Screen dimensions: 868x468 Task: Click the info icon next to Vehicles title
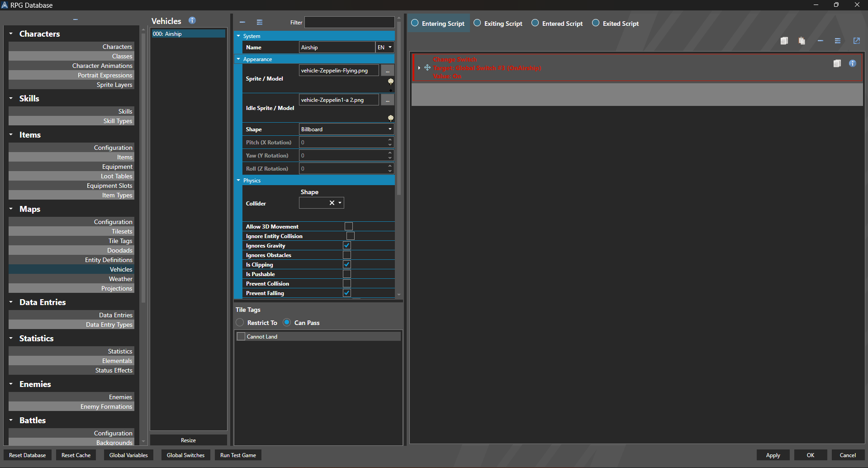coord(192,20)
